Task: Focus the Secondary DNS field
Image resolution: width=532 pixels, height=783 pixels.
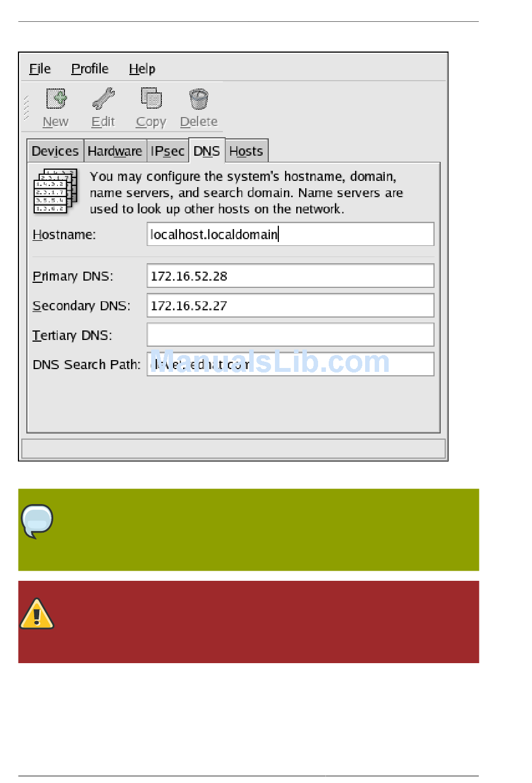Action: pos(290,305)
